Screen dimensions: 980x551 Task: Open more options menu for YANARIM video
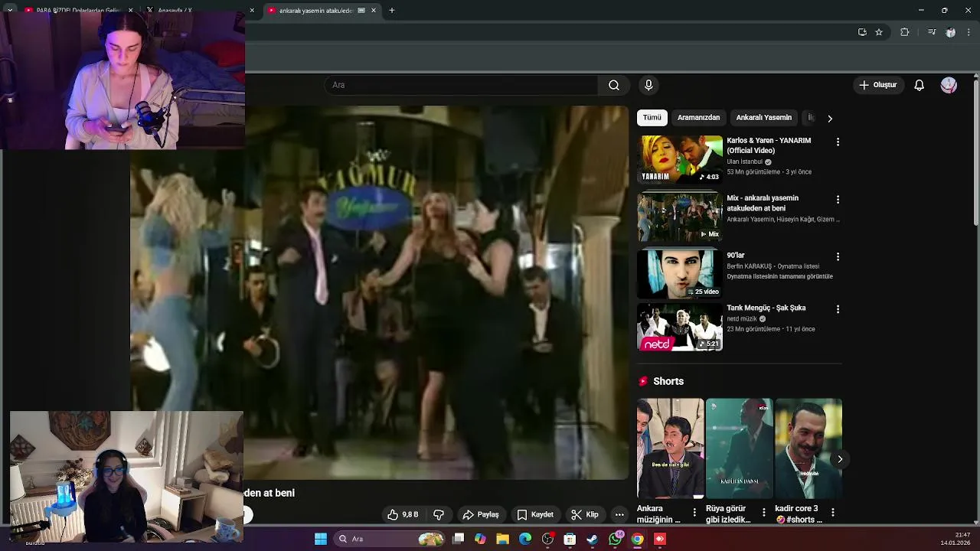coord(838,142)
